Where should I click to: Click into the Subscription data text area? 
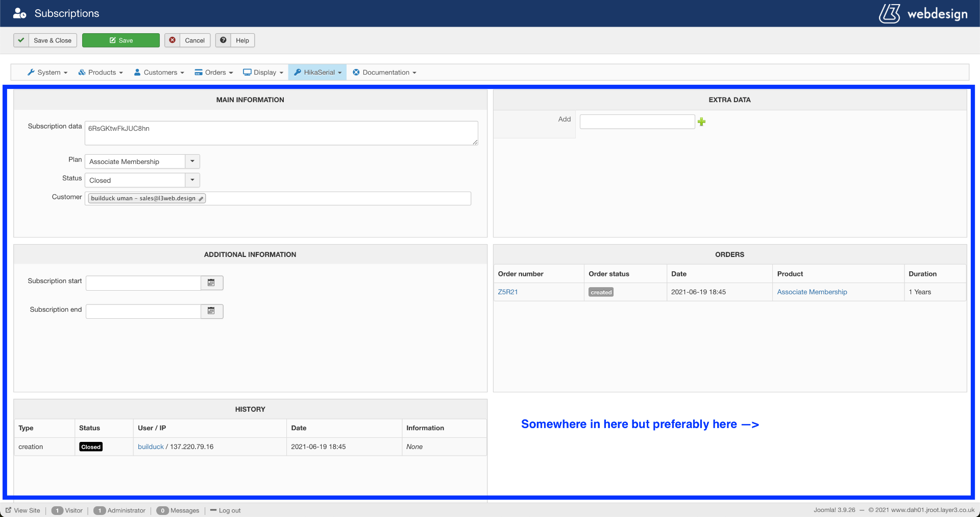coord(281,133)
